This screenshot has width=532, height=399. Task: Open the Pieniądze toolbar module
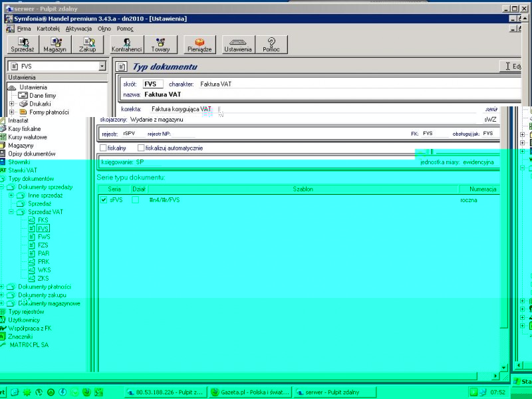(x=199, y=45)
